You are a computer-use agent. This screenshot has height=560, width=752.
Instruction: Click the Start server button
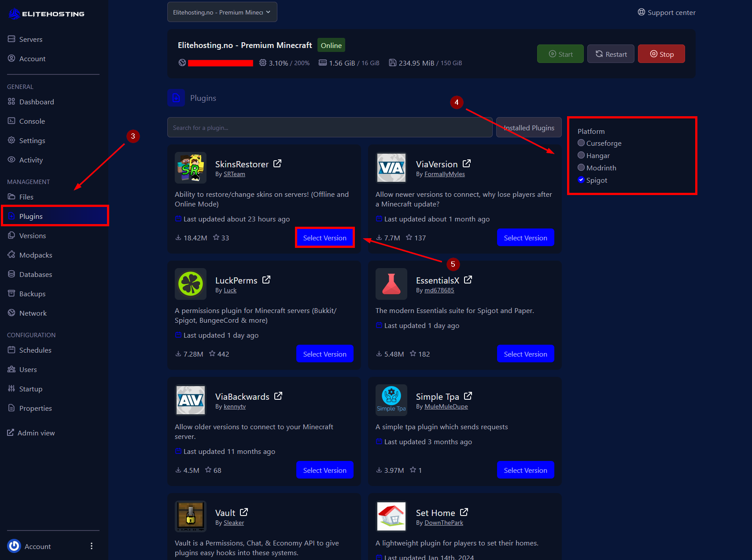coord(560,54)
